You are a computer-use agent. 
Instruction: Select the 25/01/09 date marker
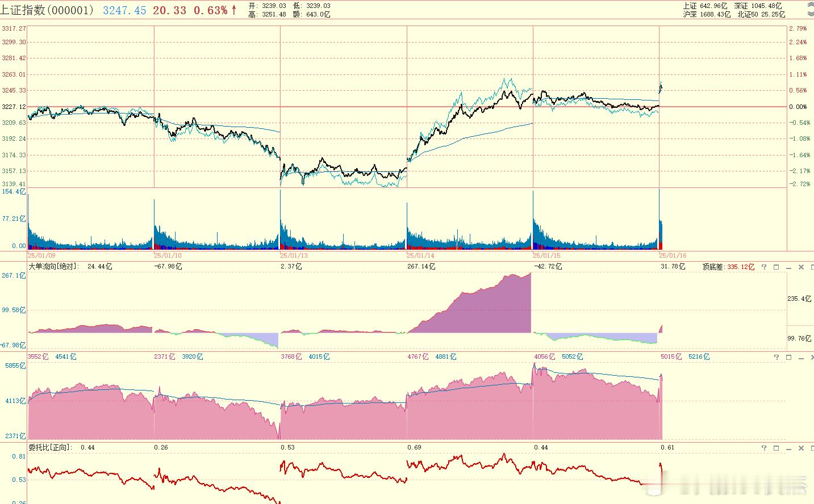click(x=41, y=255)
